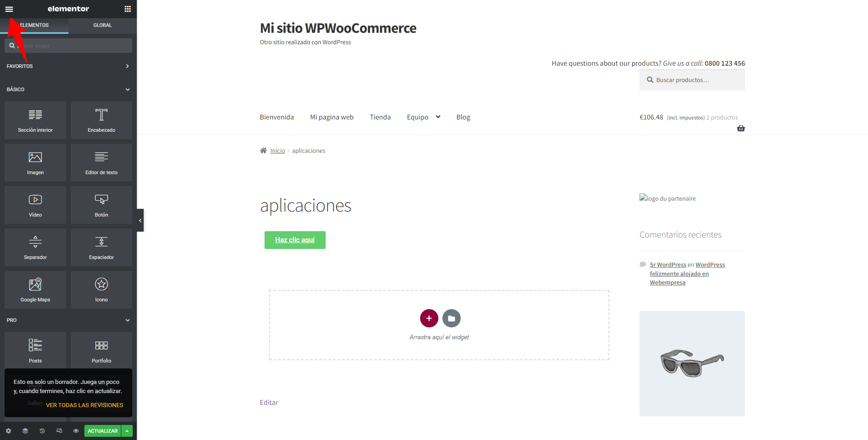Expand the Favoritos section
Viewport: 868px width, 440px height.
click(x=68, y=66)
